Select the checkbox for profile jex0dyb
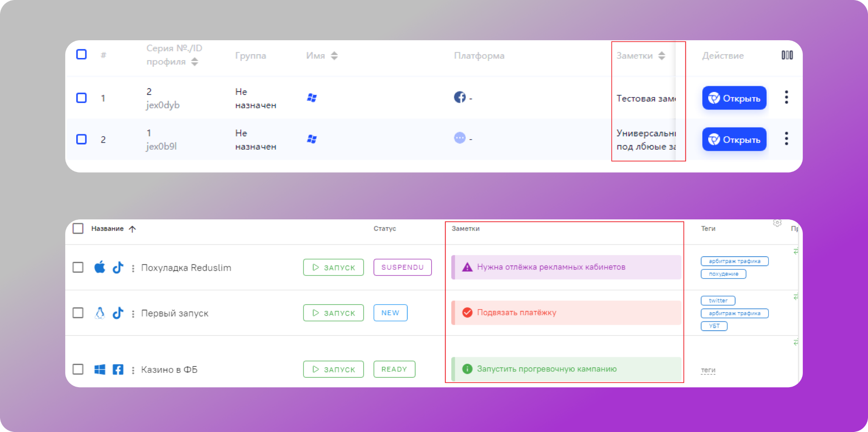Screen dimensions: 868x432 click(81, 98)
